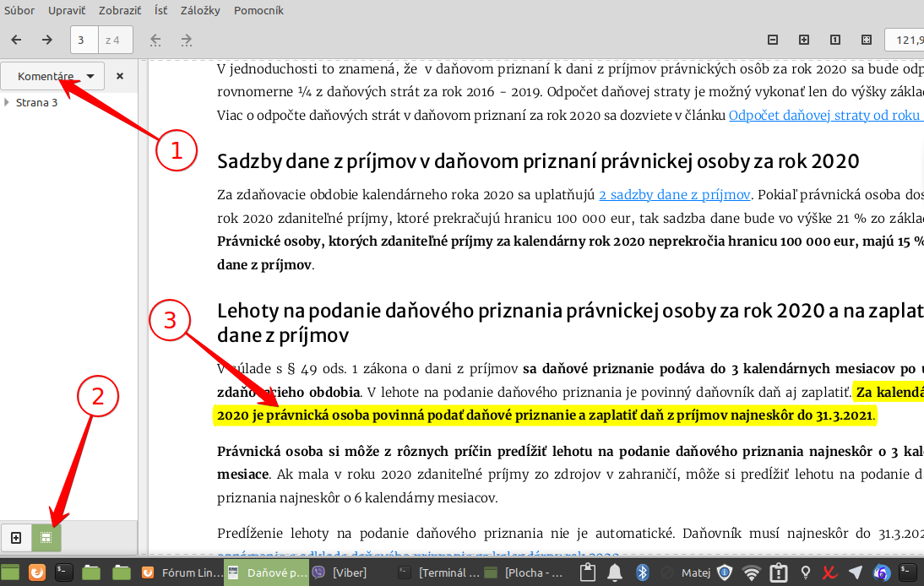Toggle the annotations list view button
This screenshot has width=924, height=586.
click(x=46, y=537)
